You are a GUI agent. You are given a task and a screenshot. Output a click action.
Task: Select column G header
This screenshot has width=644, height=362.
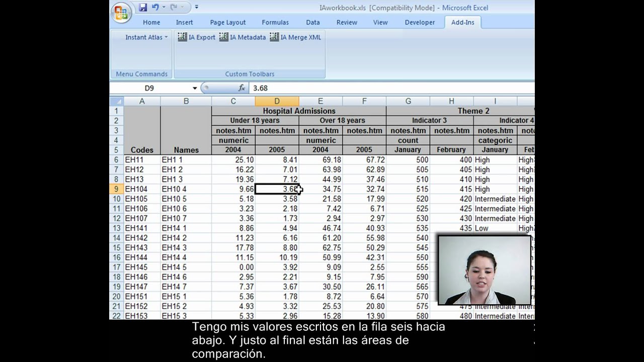coord(408,101)
